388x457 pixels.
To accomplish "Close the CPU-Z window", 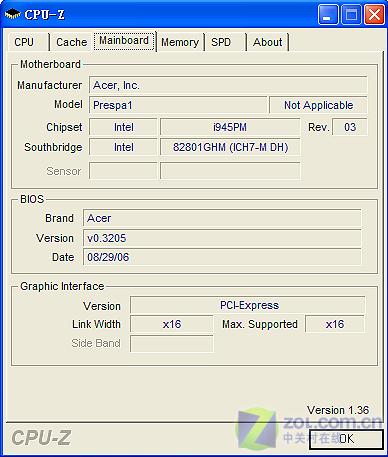I will [374, 14].
